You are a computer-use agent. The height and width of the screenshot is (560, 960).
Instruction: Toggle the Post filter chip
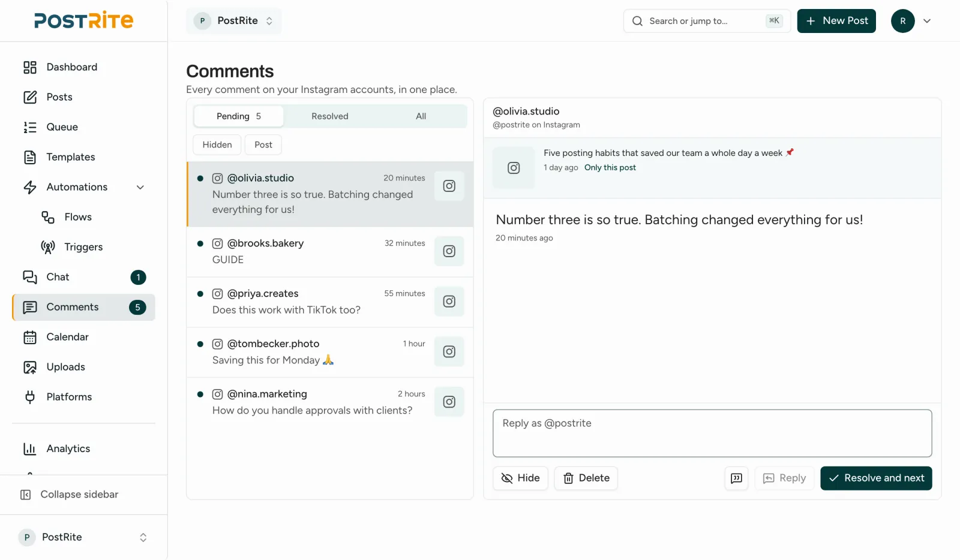(263, 144)
